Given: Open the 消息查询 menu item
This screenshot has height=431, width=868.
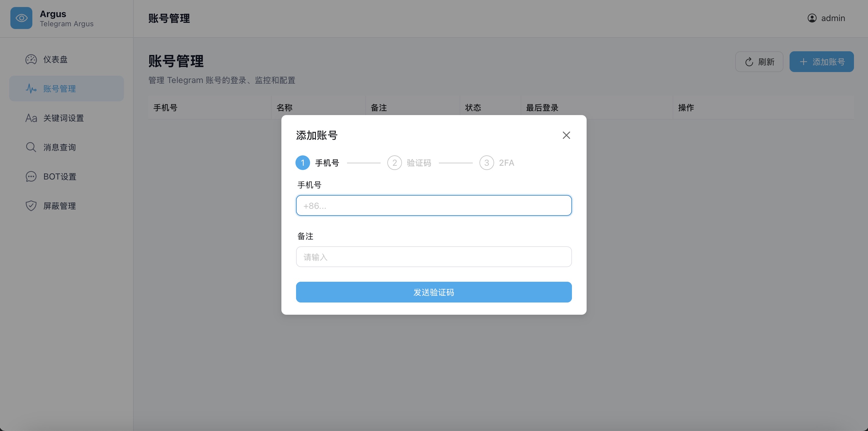Looking at the screenshot, I should tap(66, 147).
